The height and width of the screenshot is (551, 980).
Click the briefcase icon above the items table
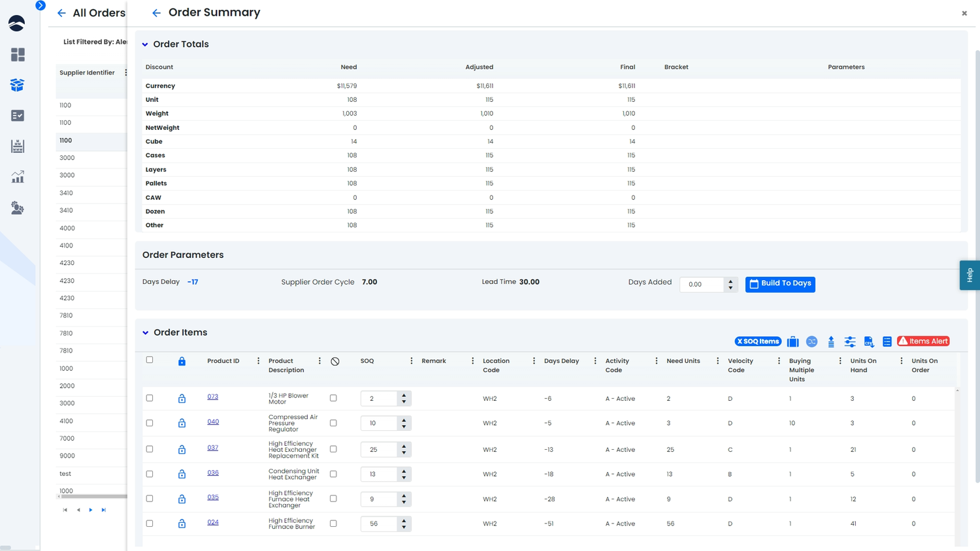pos(793,341)
